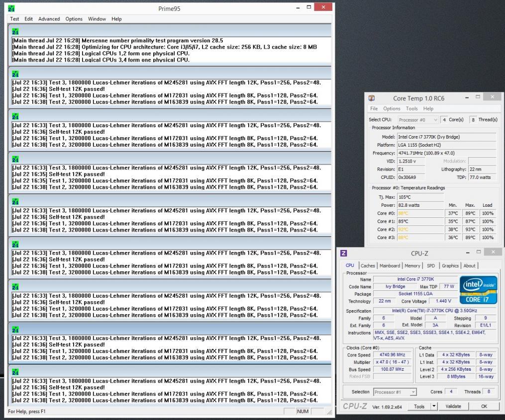505x420 pixels.
Task: Switch to the SPD tab in CPU-Z
Action: tap(430, 266)
